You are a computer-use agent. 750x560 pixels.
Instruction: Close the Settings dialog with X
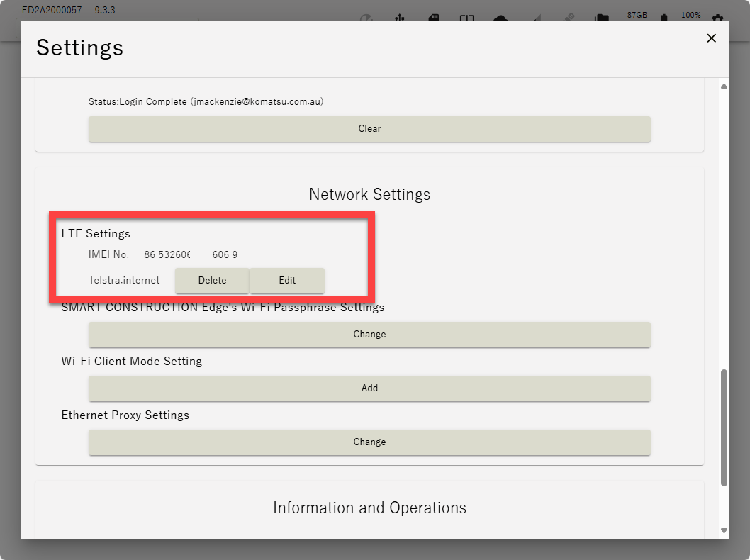711,38
